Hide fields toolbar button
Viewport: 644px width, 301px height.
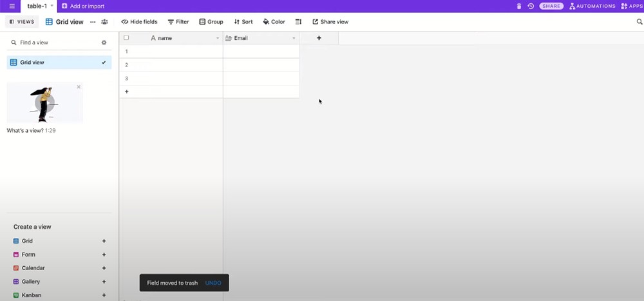[x=139, y=22]
